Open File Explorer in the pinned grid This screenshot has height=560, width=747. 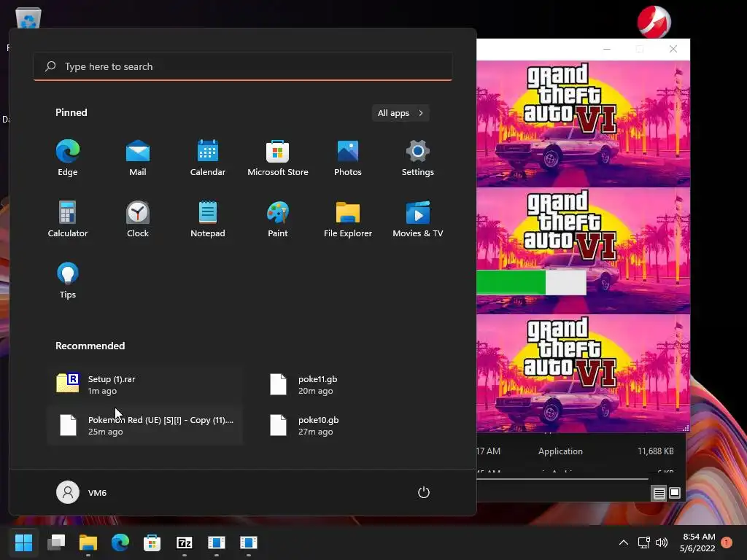(x=348, y=219)
